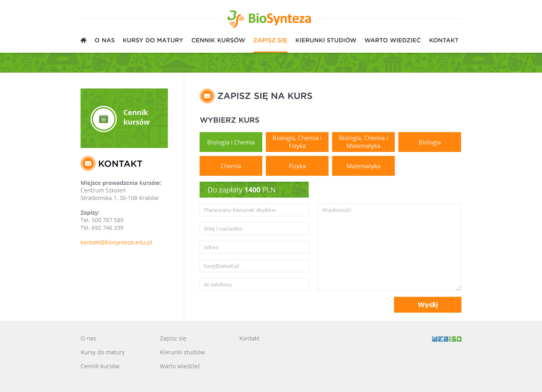The image size is (542, 392).
Task: Select the Biologia, Chemia i Fizyka course
Action: coord(297,142)
